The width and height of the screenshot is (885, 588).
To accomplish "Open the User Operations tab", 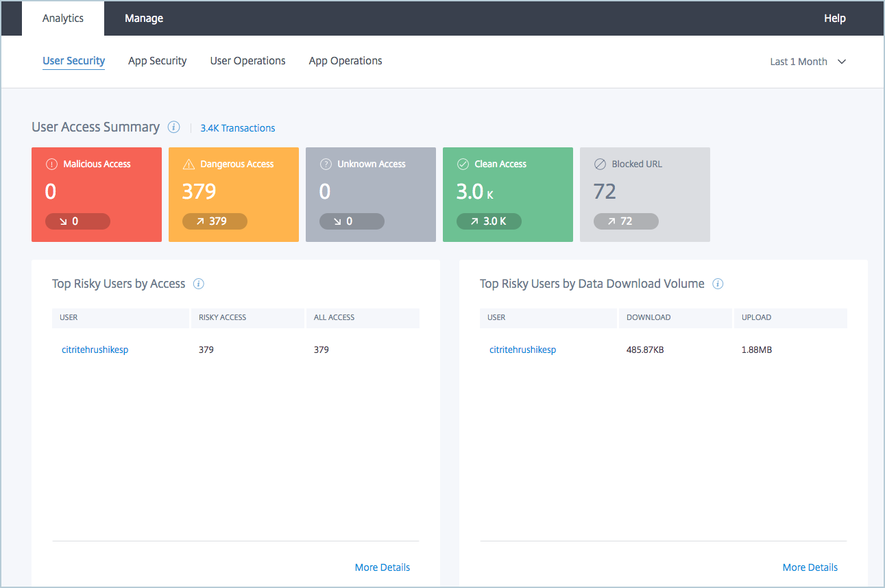I will pos(247,61).
